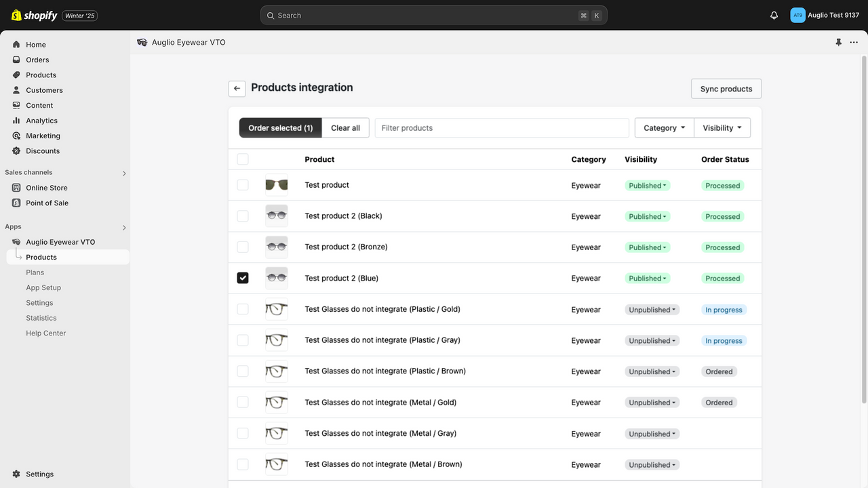The width and height of the screenshot is (868, 488).
Task: Click the Auglio Eyewear VTO sidebar app icon
Action: coord(16,242)
